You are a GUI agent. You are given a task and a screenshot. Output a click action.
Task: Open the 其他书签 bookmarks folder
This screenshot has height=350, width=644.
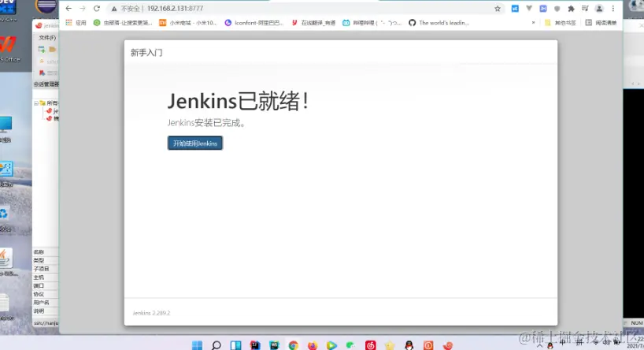[561, 23]
